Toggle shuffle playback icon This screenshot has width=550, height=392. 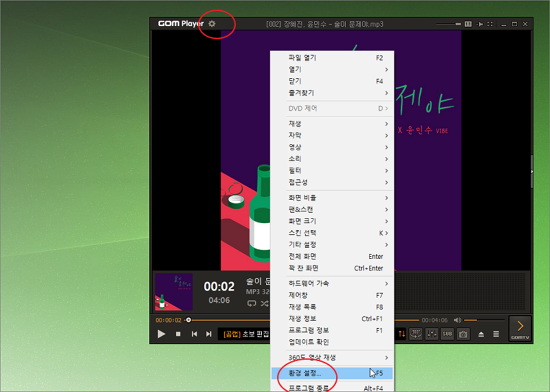pos(264,303)
